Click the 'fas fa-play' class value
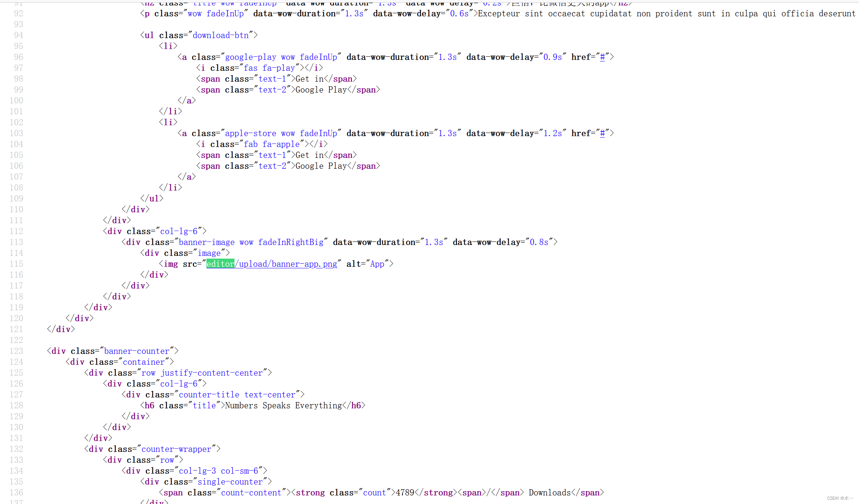Screen dimensions: 859x504 point(269,68)
